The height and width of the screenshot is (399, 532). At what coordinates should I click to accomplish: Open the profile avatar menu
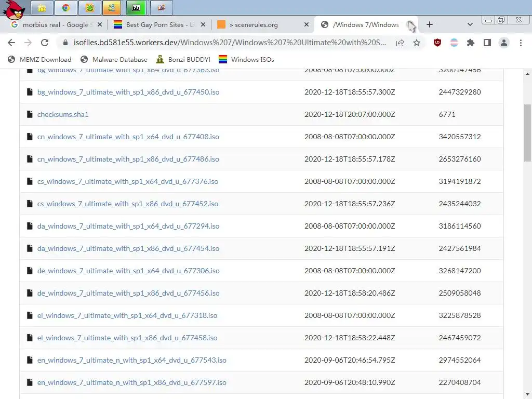pos(504,43)
